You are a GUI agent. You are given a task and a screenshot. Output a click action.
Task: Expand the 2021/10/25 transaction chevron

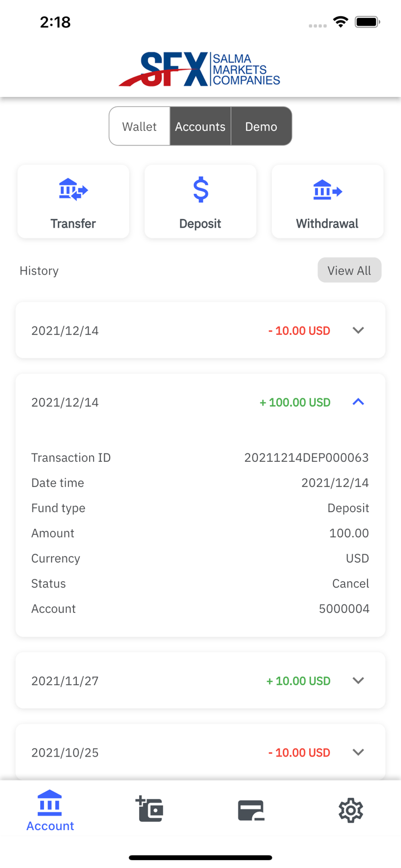pyautogui.click(x=358, y=752)
